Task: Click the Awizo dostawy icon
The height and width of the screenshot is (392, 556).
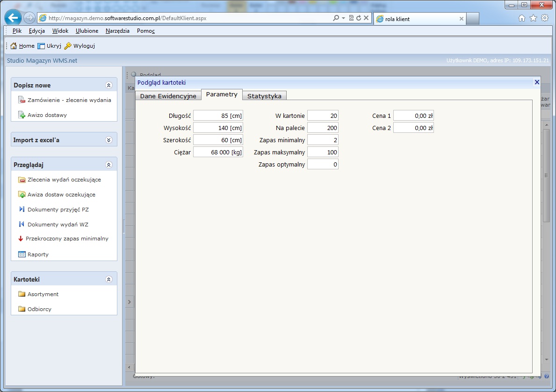Action: tap(22, 115)
